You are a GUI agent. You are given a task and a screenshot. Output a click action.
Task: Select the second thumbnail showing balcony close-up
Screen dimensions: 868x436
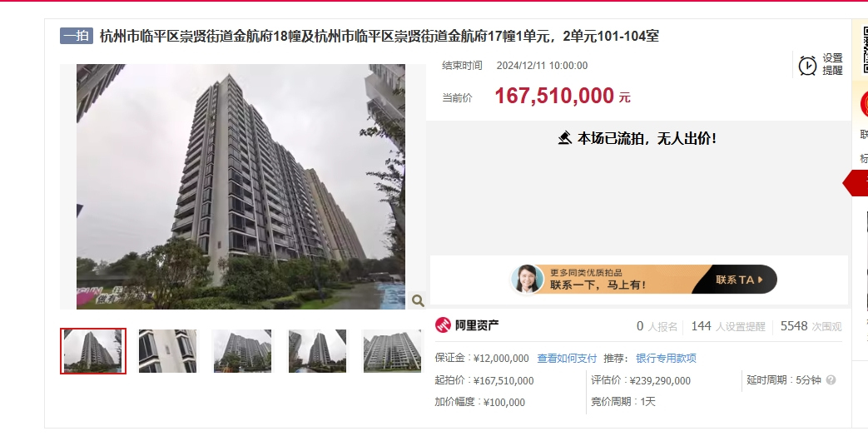(167, 351)
